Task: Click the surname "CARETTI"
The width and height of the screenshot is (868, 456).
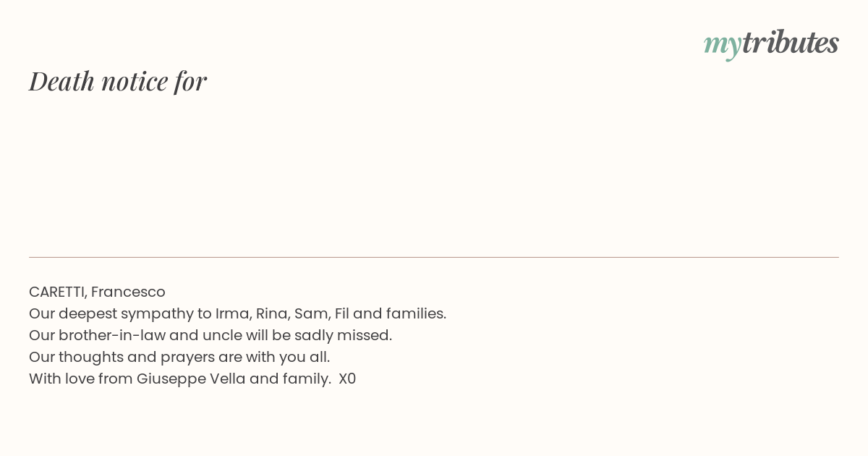Action: [x=58, y=292]
